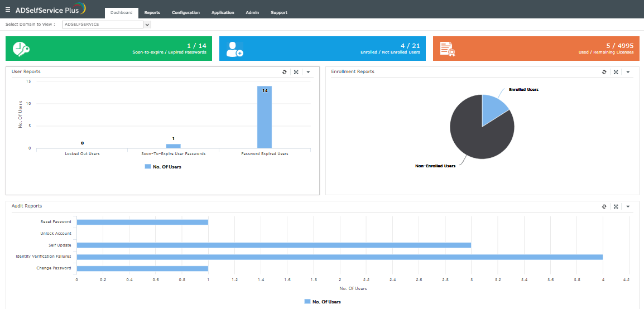Open the Audit Reports options dropdown arrow

628,206
